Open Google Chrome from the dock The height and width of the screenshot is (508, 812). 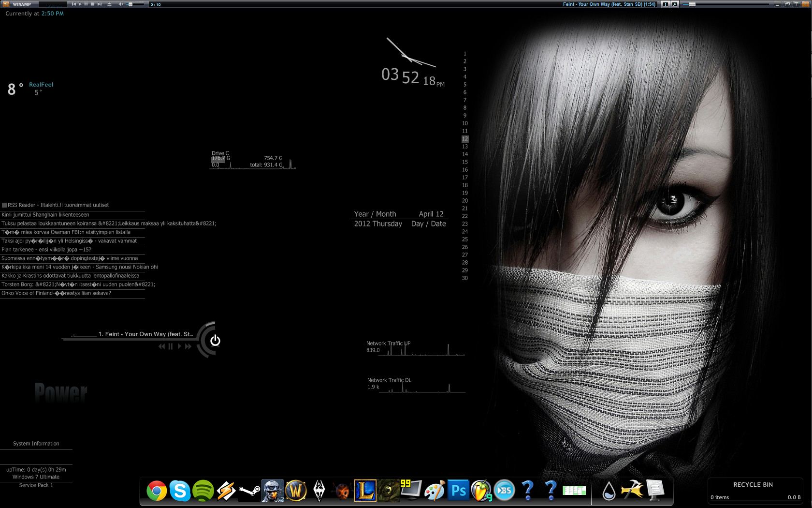[157, 491]
